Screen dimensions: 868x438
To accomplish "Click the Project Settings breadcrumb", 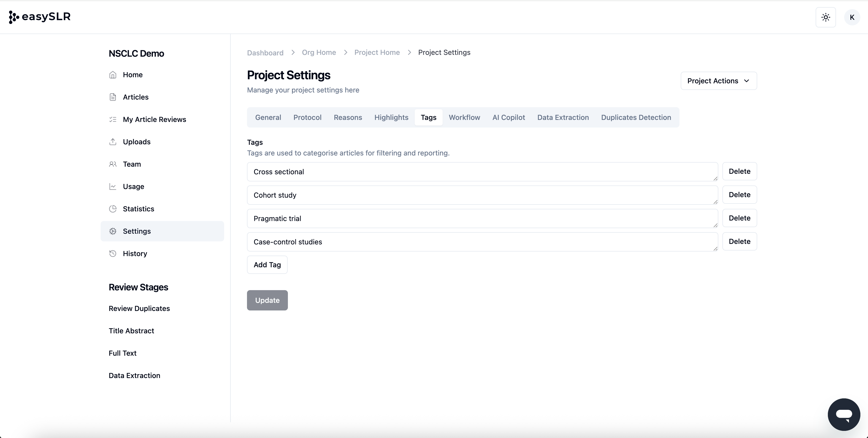I will pyautogui.click(x=444, y=53).
